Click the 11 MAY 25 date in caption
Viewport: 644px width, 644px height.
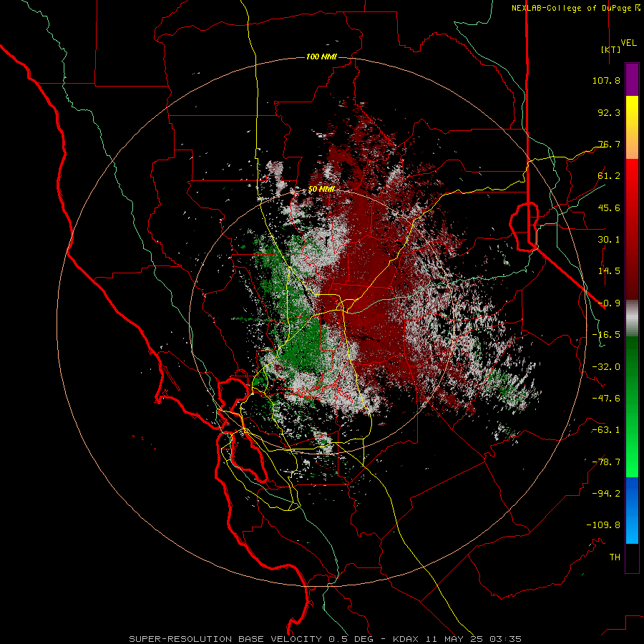tap(454, 639)
